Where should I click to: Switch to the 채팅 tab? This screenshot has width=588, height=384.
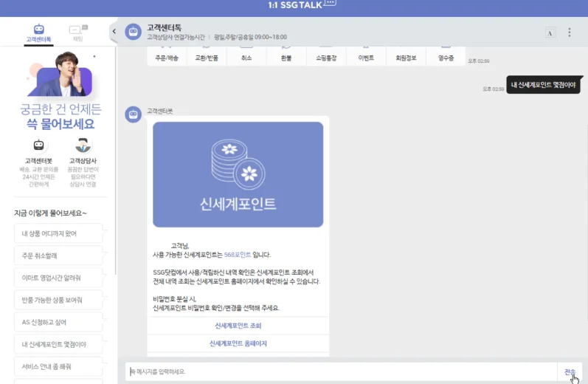[x=78, y=33]
